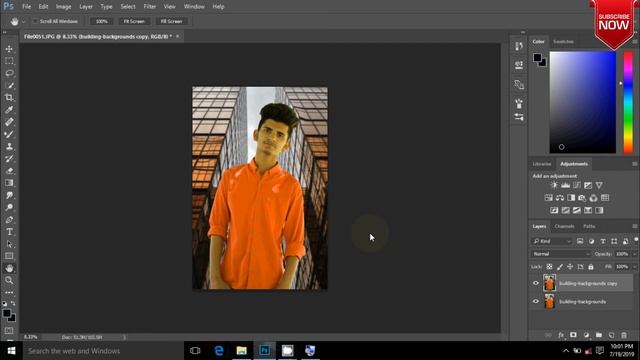This screenshot has height=360, width=640.
Task: Expand the Hand tool preset picker
Action: [23, 22]
